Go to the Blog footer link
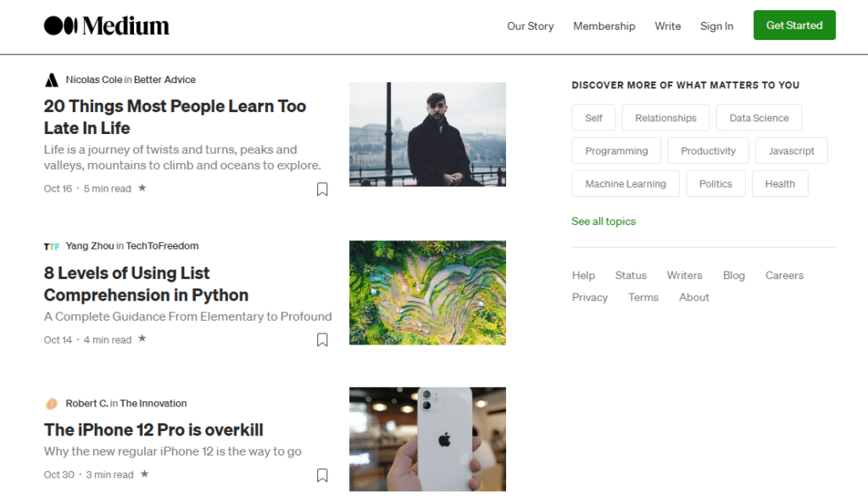This screenshot has height=504, width=868. pyautogui.click(x=733, y=275)
